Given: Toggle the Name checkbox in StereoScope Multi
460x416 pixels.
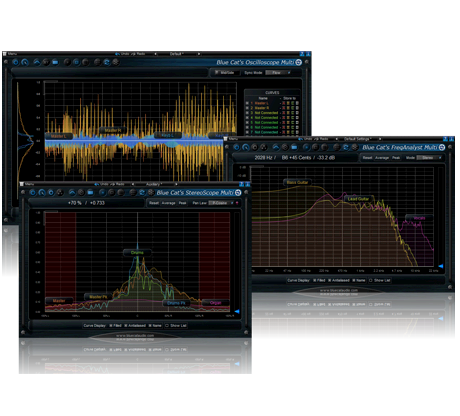Looking at the screenshot, I should (x=150, y=325).
